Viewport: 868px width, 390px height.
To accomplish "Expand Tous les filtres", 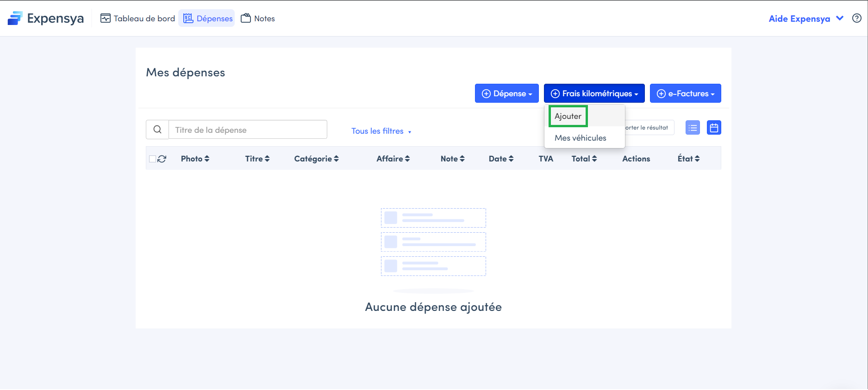I will [x=381, y=131].
